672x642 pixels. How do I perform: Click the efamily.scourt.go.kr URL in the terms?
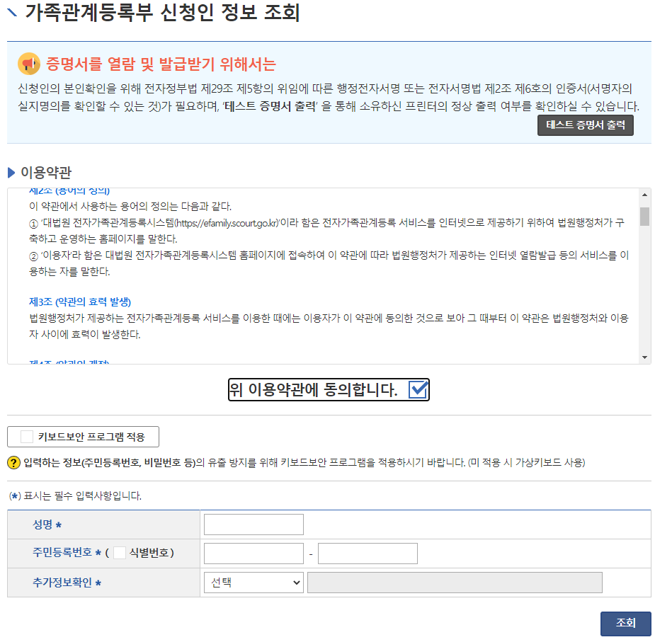[227, 223]
